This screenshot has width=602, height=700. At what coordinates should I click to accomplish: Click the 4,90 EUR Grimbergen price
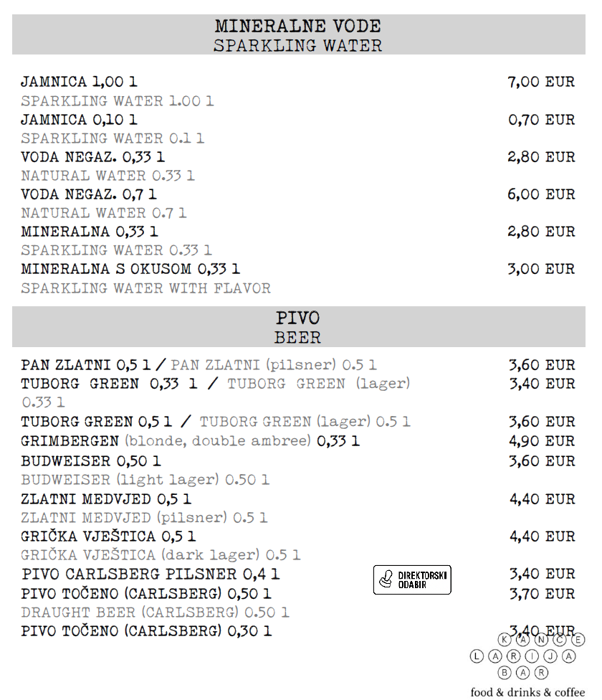[542, 441]
